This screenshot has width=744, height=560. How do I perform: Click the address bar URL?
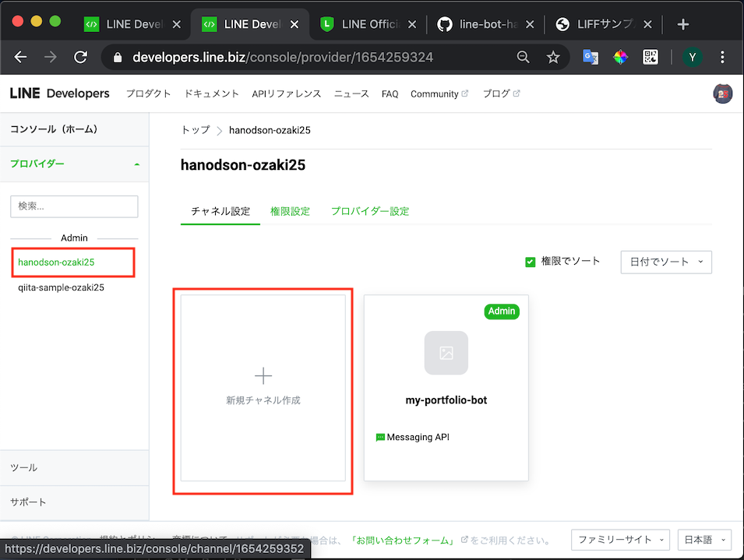(283, 58)
